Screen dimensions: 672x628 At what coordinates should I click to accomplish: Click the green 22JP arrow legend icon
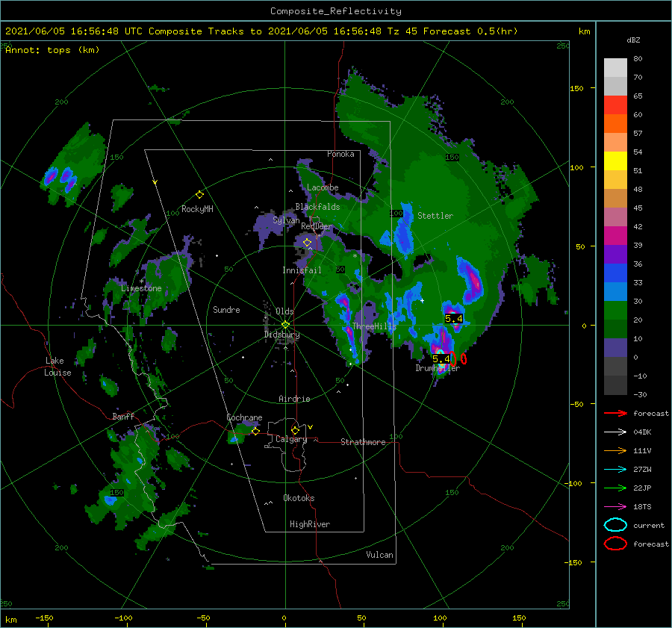(x=615, y=488)
